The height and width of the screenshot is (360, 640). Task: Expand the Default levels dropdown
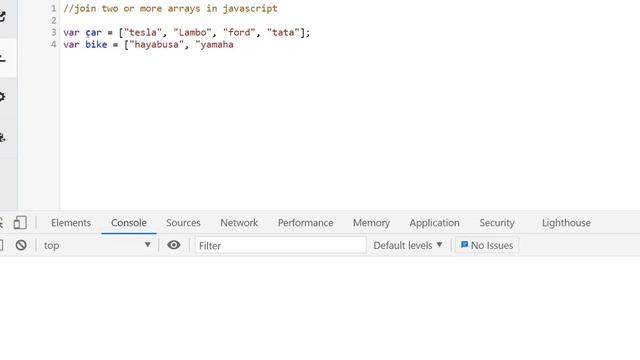coord(408,245)
